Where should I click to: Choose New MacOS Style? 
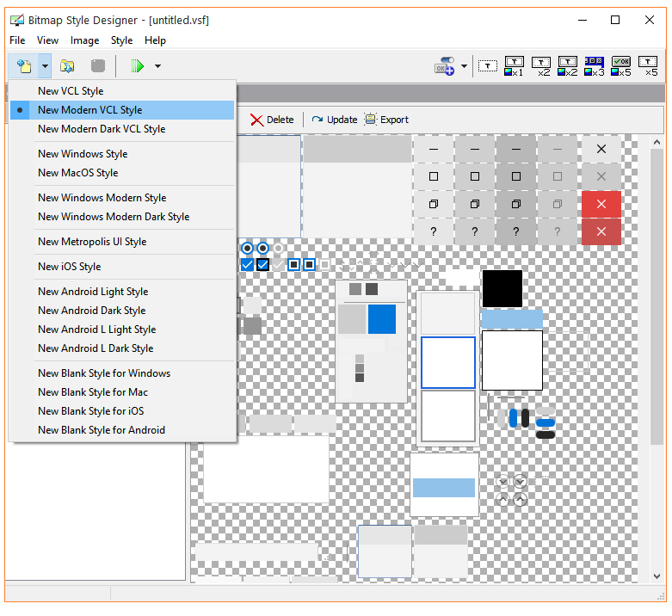[122, 173]
